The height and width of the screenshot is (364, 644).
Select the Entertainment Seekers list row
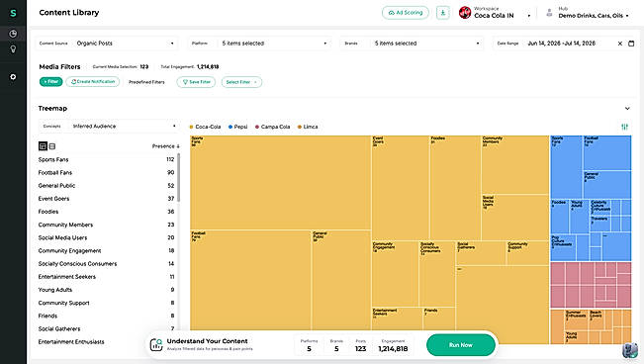[x=106, y=277]
